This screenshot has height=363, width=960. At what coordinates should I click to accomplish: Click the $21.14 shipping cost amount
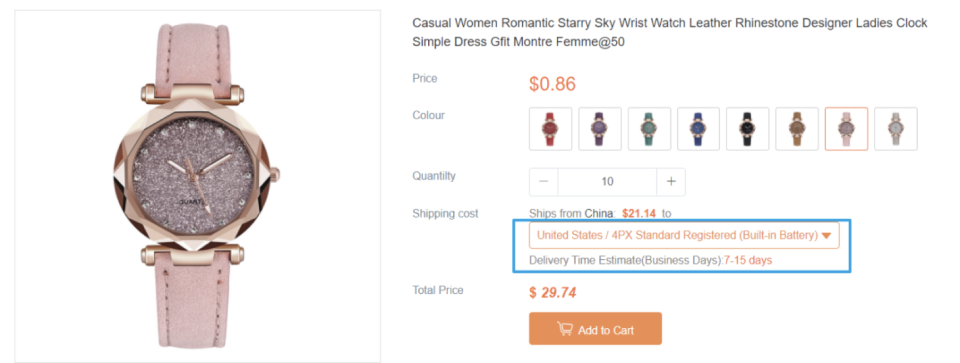click(x=639, y=214)
